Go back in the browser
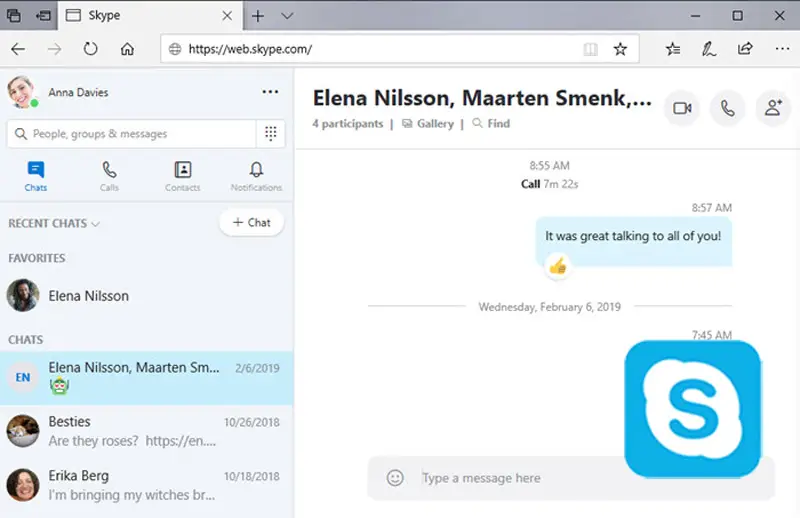This screenshot has width=800, height=518. 18,49
